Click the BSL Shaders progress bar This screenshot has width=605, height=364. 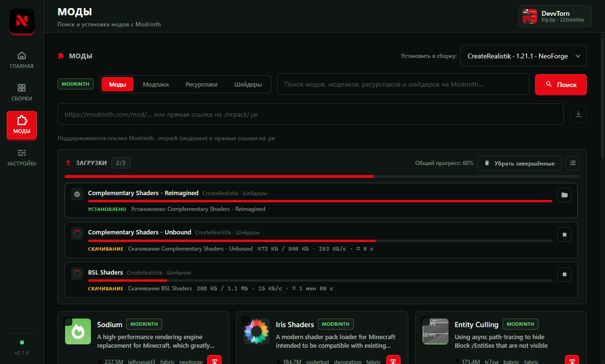pyautogui.click(x=320, y=280)
